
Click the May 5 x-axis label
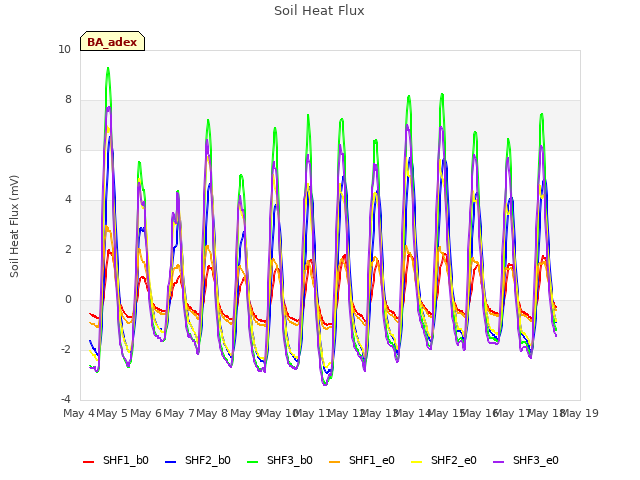tap(112, 413)
